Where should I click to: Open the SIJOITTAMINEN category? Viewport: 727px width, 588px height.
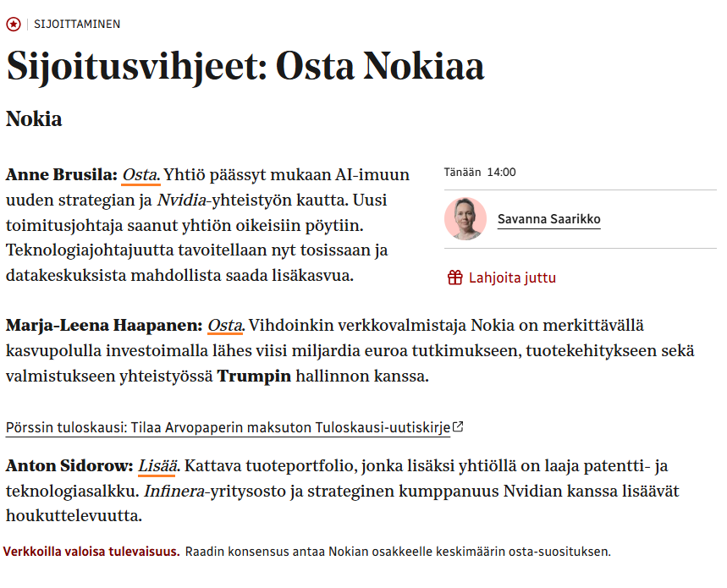click(77, 24)
